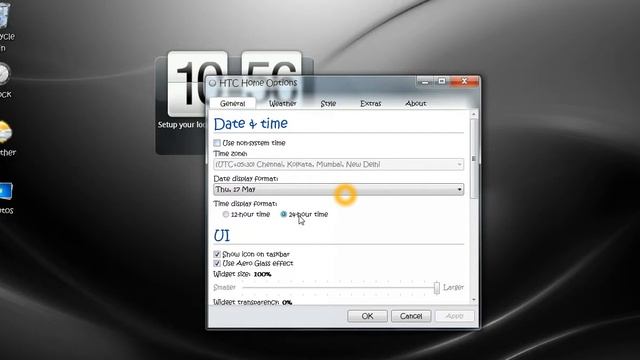Click the 'Widget size: 100%' label
This screenshot has height=360, width=640.
point(242,274)
